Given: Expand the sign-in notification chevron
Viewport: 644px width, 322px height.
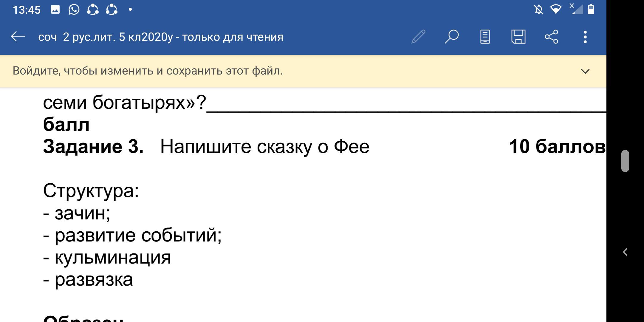Looking at the screenshot, I should coord(585,71).
